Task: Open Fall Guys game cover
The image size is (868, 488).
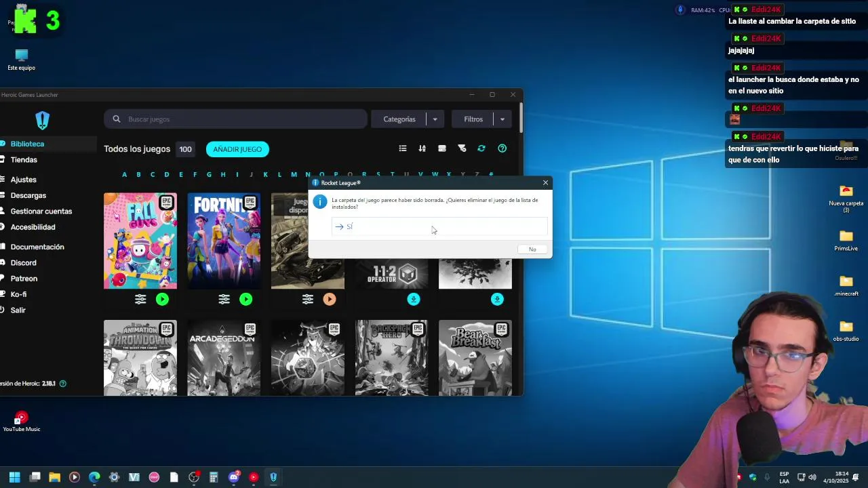Action: pos(140,241)
